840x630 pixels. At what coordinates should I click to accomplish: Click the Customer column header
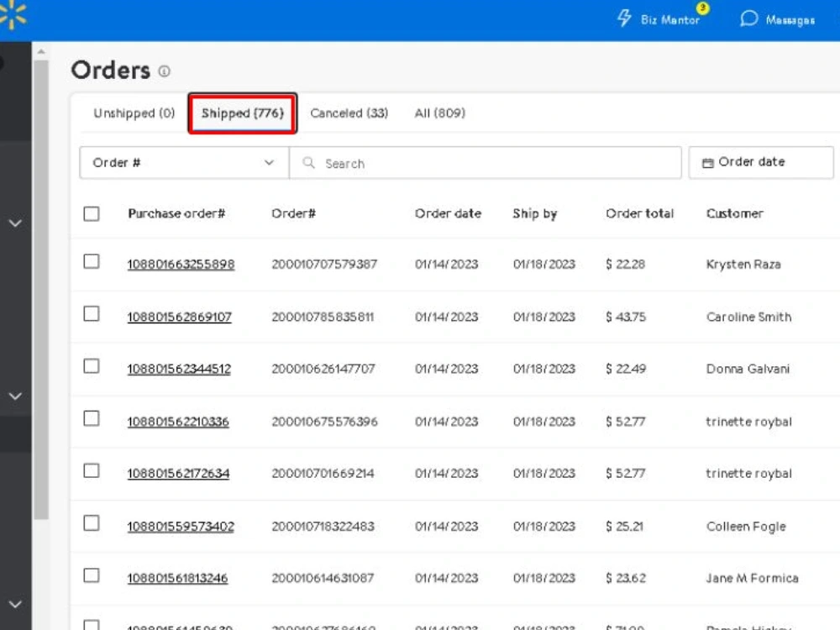(x=734, y=213)
